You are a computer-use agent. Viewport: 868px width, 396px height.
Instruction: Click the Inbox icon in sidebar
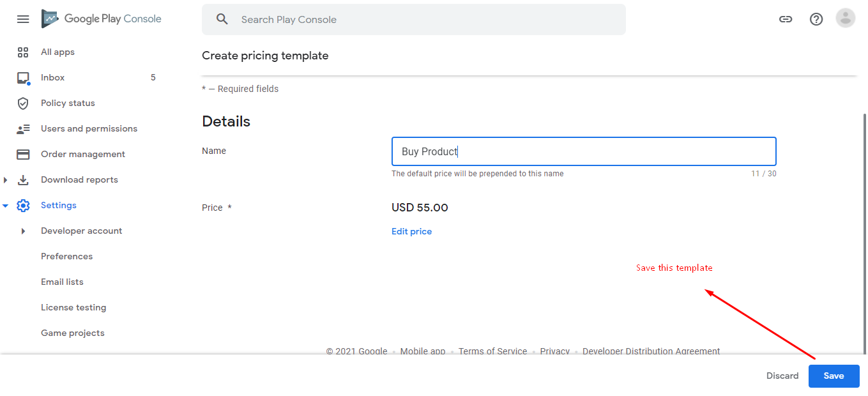[23, 78]
